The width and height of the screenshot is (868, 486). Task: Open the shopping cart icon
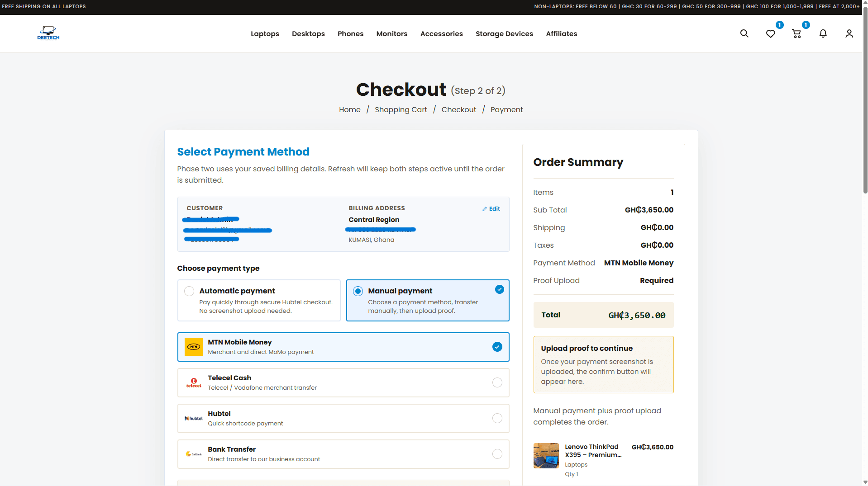796,33
